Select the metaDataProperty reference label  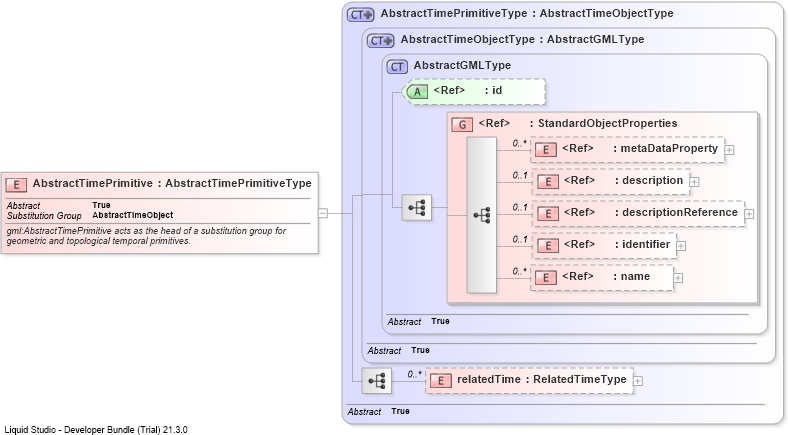point(640,149)
